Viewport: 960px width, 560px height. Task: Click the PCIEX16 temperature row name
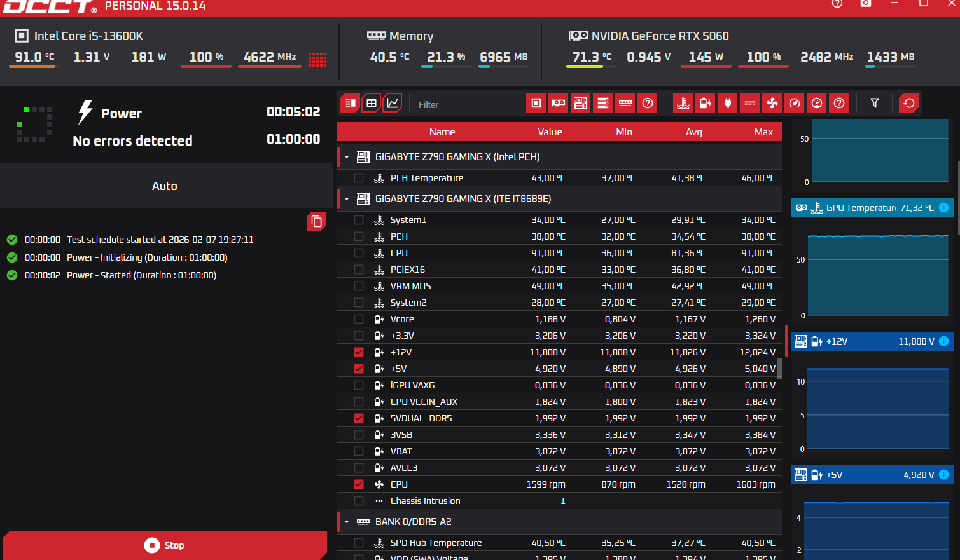(x=408, y=270)
